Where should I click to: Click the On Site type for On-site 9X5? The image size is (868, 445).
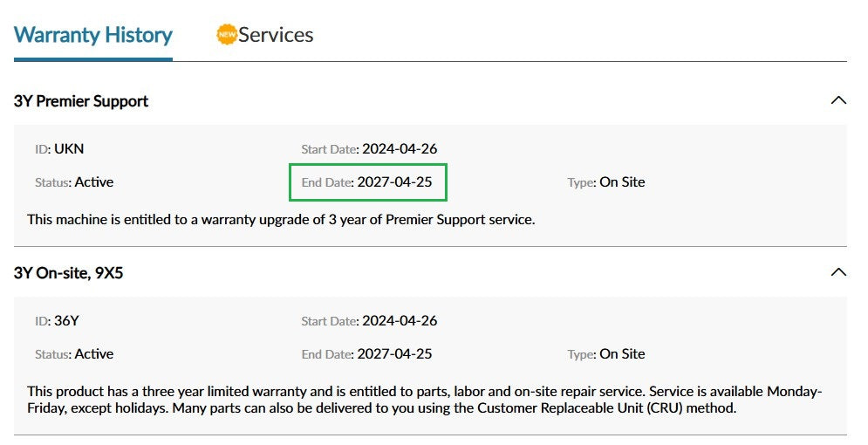click(x=622, y=353)
